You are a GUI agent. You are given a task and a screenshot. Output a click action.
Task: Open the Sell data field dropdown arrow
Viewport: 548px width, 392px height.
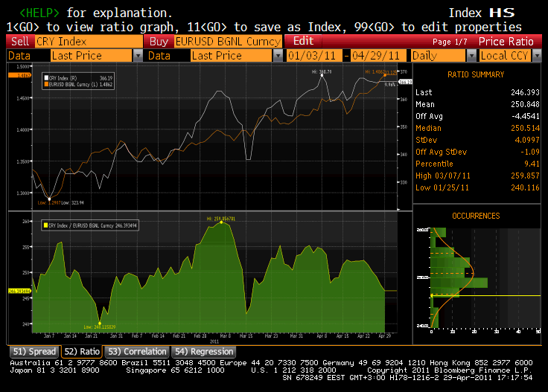tap(138, 56)
